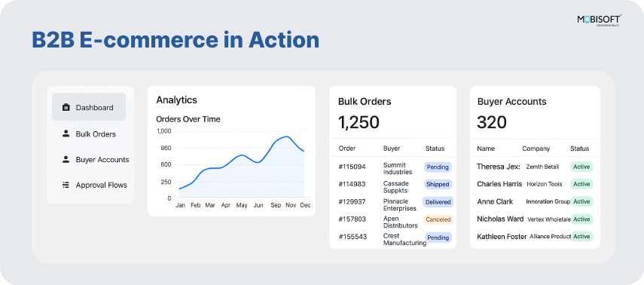Click the Shipped status badge

click(438, 184)
